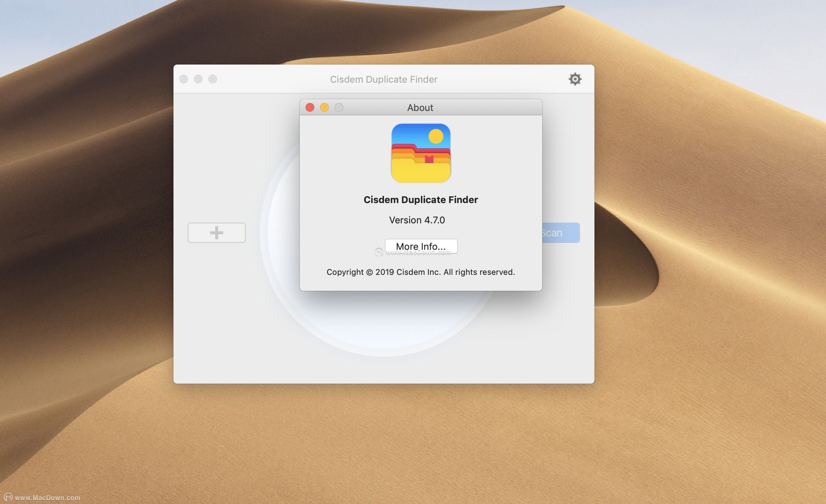Screen dimensions: 826x504
Task: Click the Cisdem Duplicate Finder app icon
Action: [421, 153]
